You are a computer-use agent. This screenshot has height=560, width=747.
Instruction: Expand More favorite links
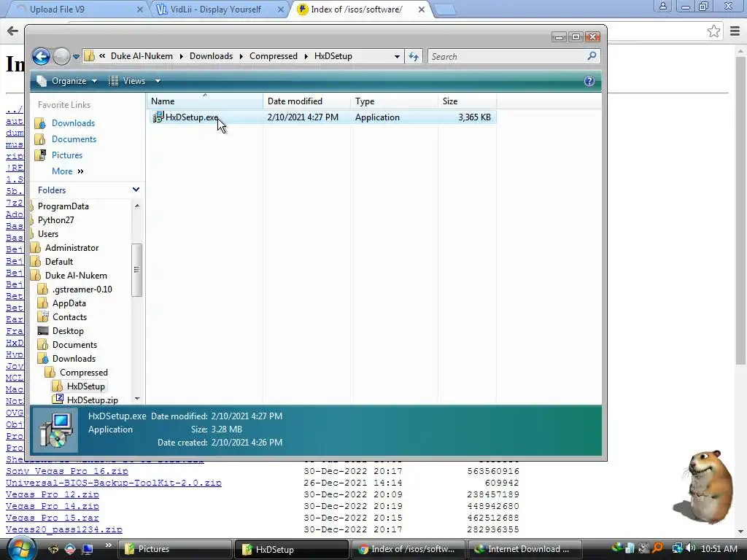[68, 171]
